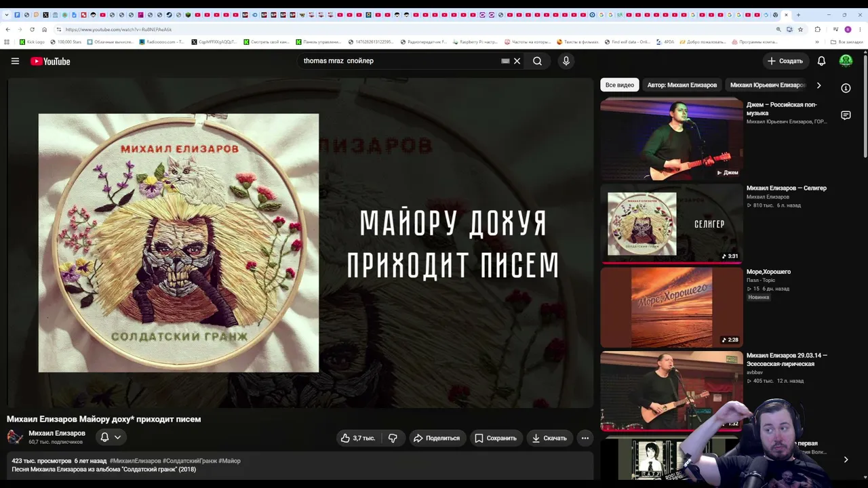Open the on-screen keyboard in search box
The width and height of the screenshot is (868, 488).
pos(505,61)
